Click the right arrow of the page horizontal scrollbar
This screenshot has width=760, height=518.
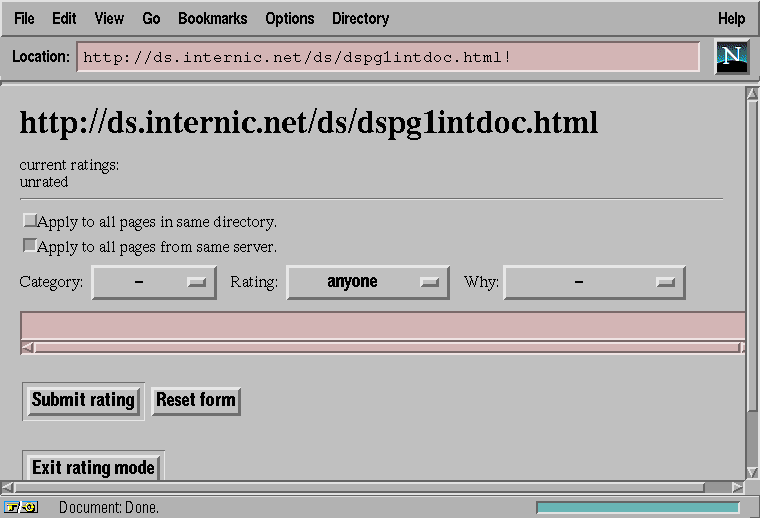[737, 487]
